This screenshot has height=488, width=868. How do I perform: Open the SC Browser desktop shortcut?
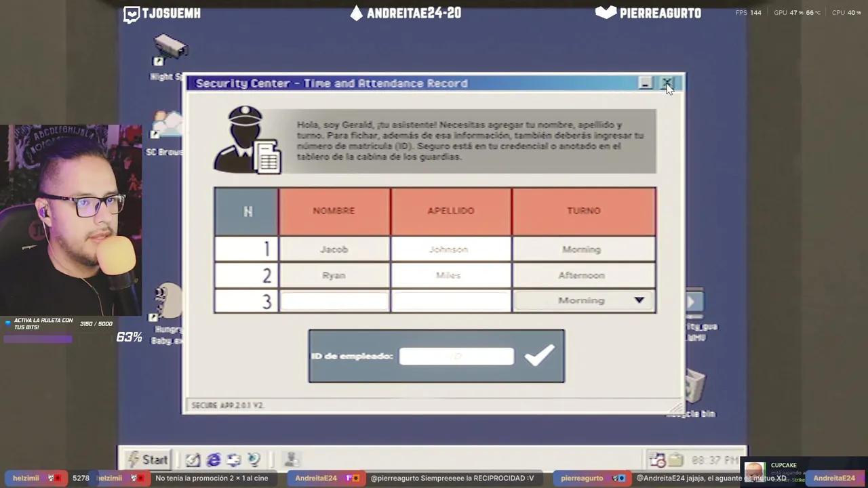(166, 134)
